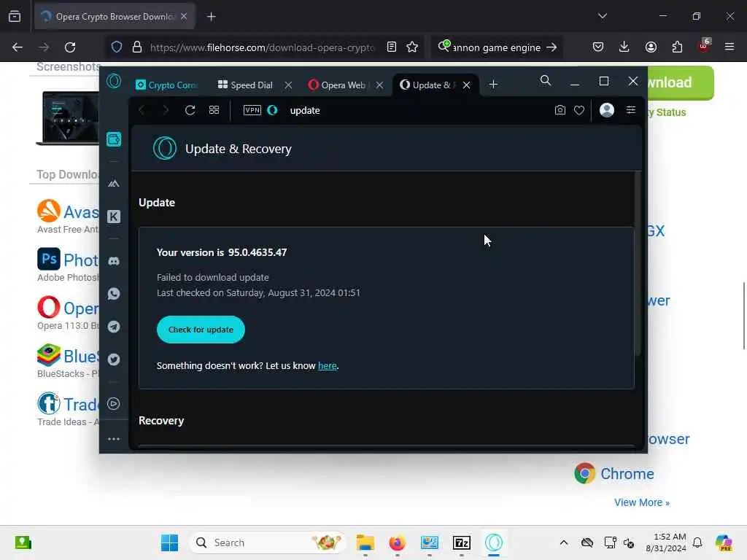The width and height of the screenshot is (747, 560).
Task: Open the Firefox Pocket icon
Action: click(598, 47)
